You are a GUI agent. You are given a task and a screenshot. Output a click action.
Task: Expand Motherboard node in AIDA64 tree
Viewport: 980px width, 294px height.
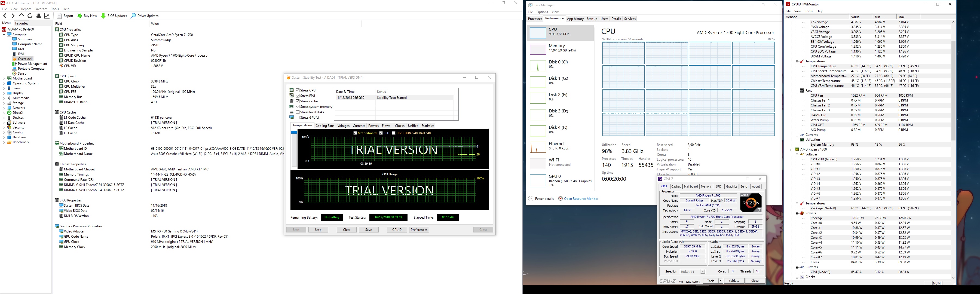point(4,78)
